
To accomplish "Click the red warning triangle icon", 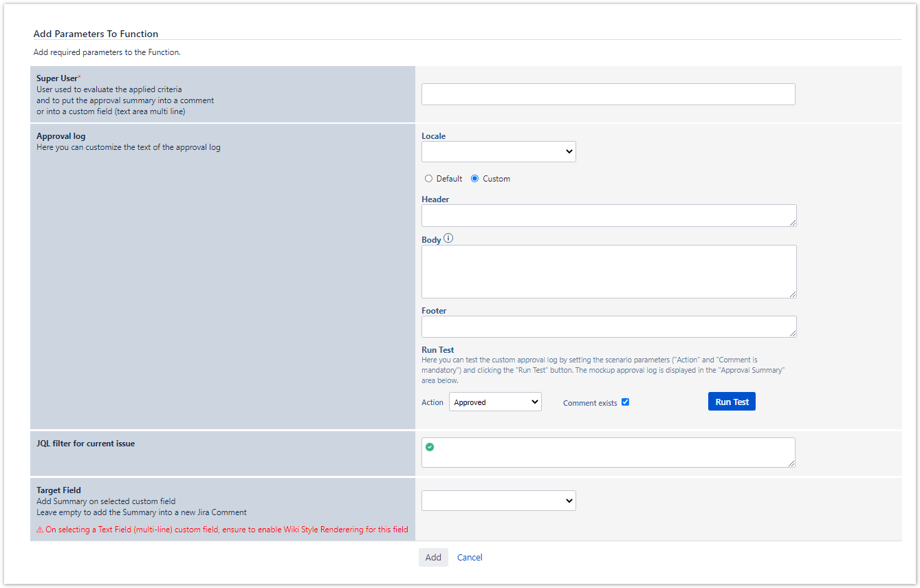I will pos(40,530).
